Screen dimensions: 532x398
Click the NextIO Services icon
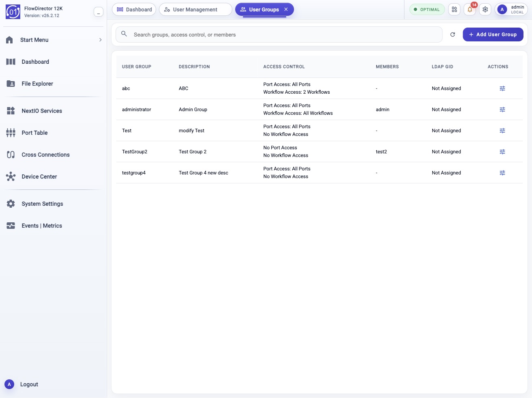[x=11, y=111]
